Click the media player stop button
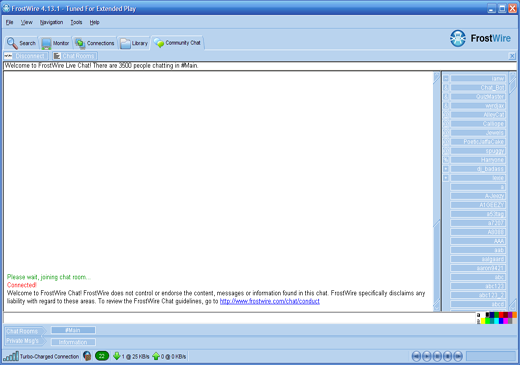Viewport: 520px width, 365px height. click(x=448, y=356)
